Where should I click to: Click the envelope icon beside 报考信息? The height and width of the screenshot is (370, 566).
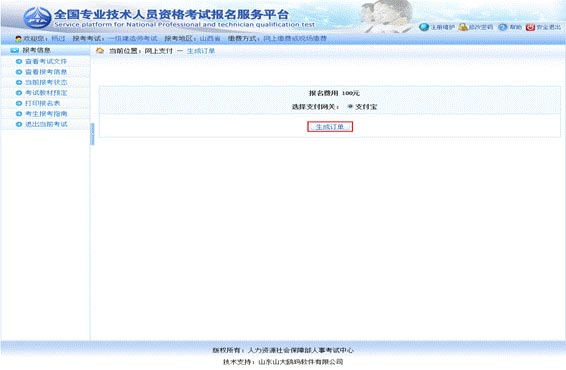pyautogui.click(x=14, y=50)
